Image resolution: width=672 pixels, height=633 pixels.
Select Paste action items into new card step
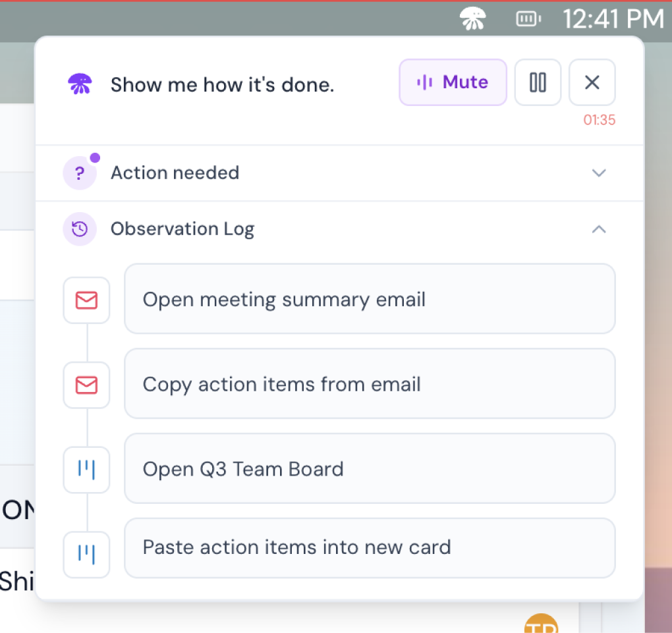[370, 548]
